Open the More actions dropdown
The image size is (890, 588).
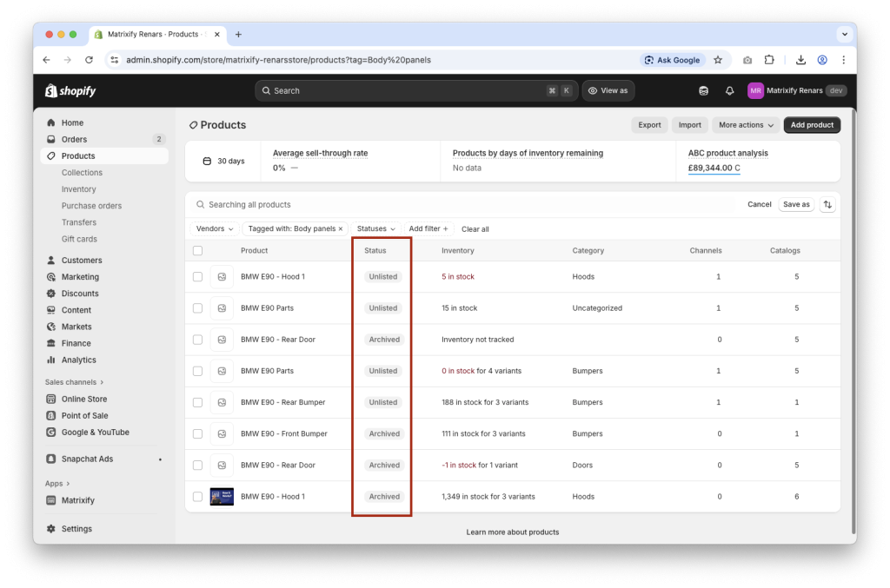point(744,124)
